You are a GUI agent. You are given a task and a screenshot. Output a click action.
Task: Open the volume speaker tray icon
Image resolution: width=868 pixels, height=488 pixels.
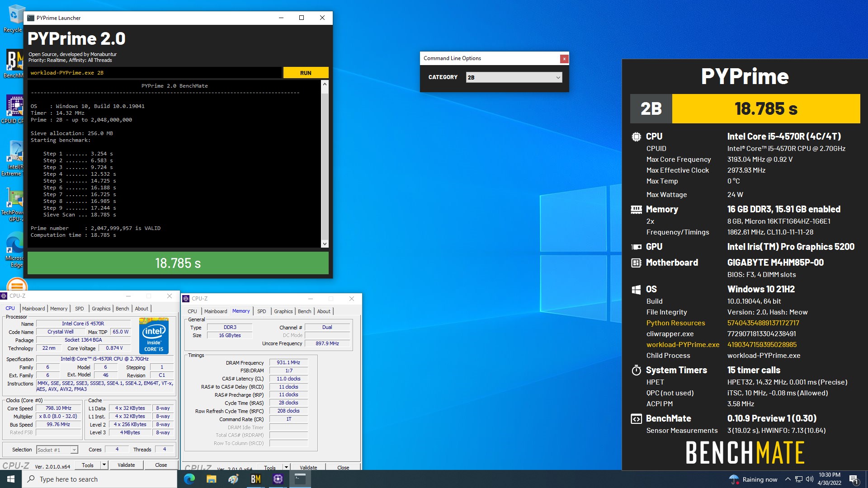pos(809,479)
